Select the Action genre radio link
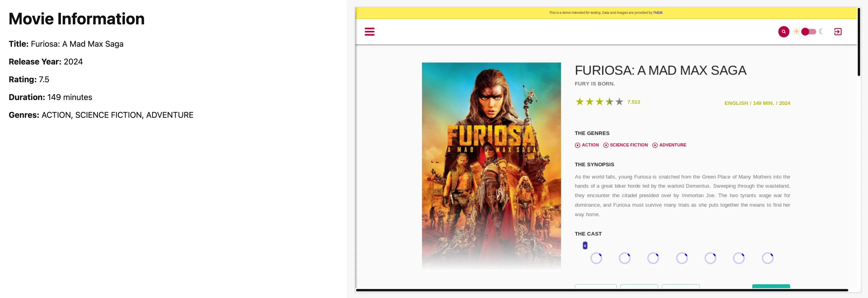The height and width of the screenshot is (298, 868). (x=587, y=145)
